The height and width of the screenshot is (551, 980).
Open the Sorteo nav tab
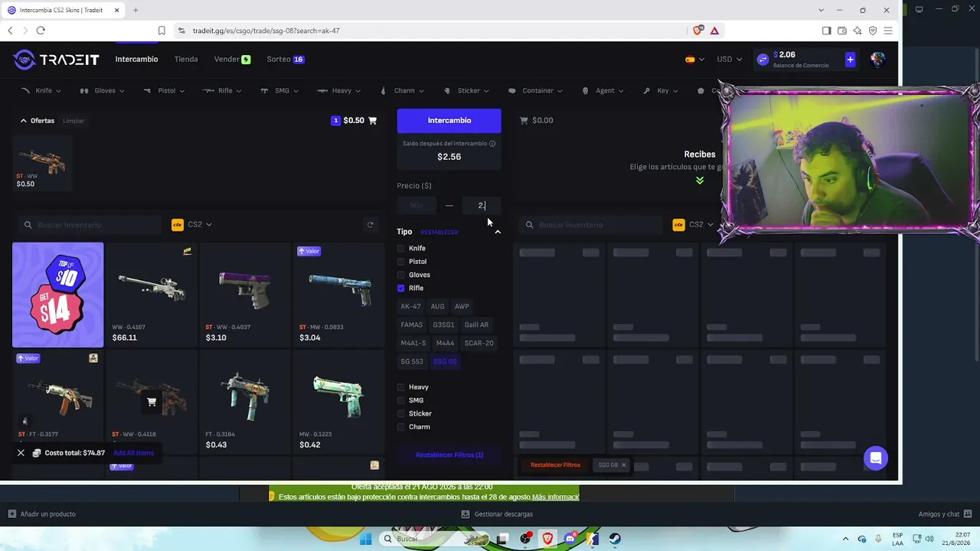click(x=286, y=59)
